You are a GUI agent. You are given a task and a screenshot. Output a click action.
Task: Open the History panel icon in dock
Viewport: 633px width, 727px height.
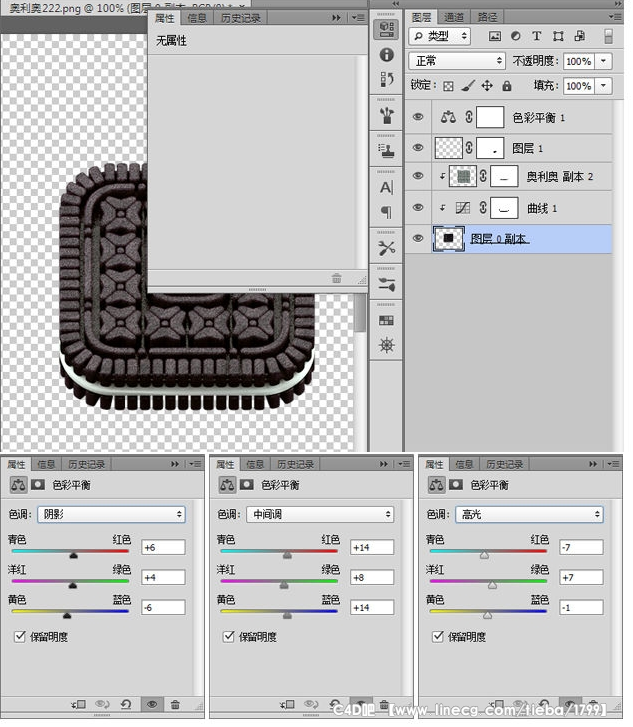[386, 79]
